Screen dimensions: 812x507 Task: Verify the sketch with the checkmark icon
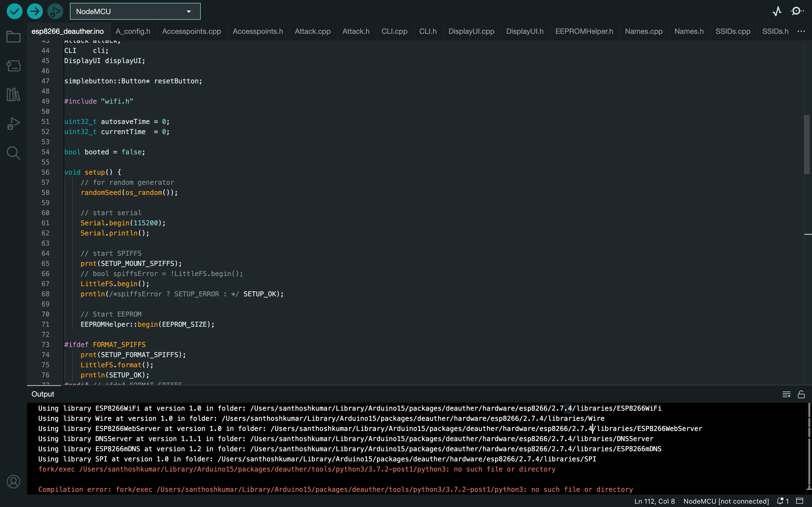14,11
